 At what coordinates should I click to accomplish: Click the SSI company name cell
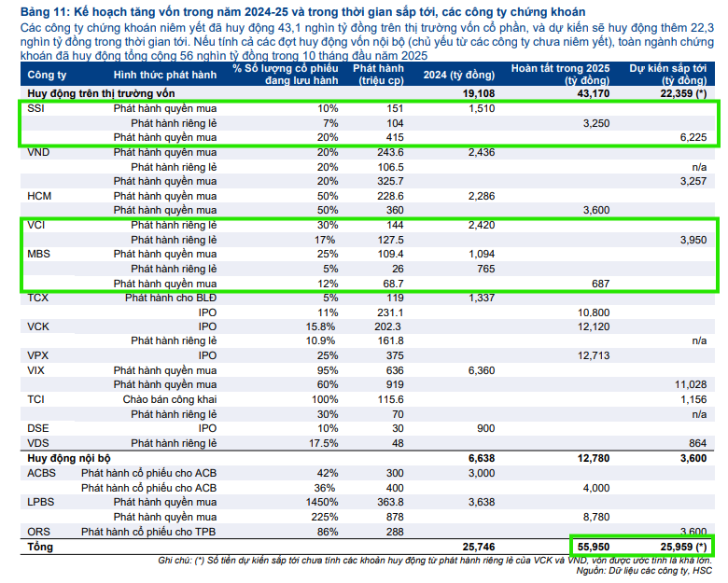pos(37,108)
